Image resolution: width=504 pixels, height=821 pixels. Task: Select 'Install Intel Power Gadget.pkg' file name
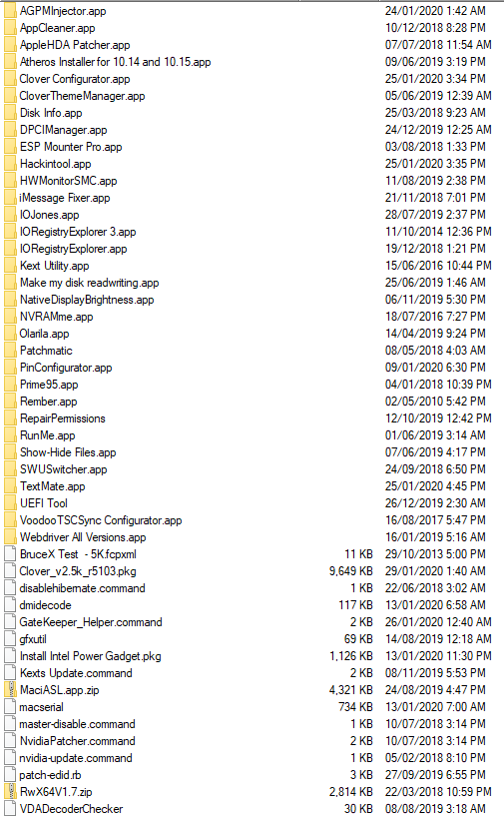pos(90,656)
